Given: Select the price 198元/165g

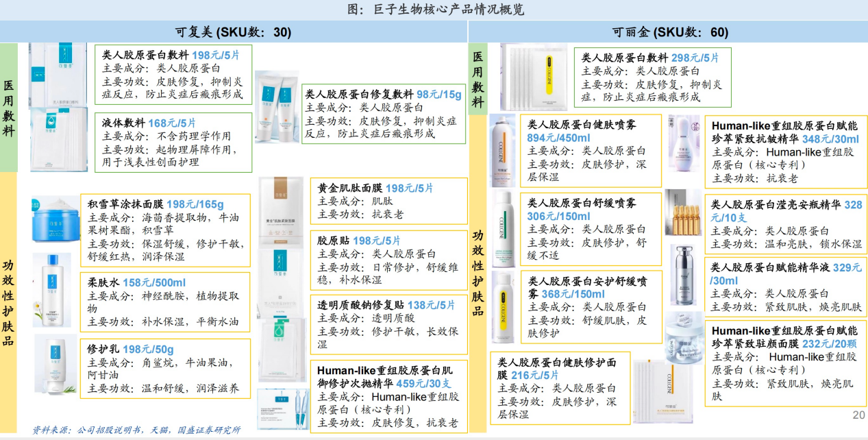Looking at the screenshot, I should pos(195,204).
